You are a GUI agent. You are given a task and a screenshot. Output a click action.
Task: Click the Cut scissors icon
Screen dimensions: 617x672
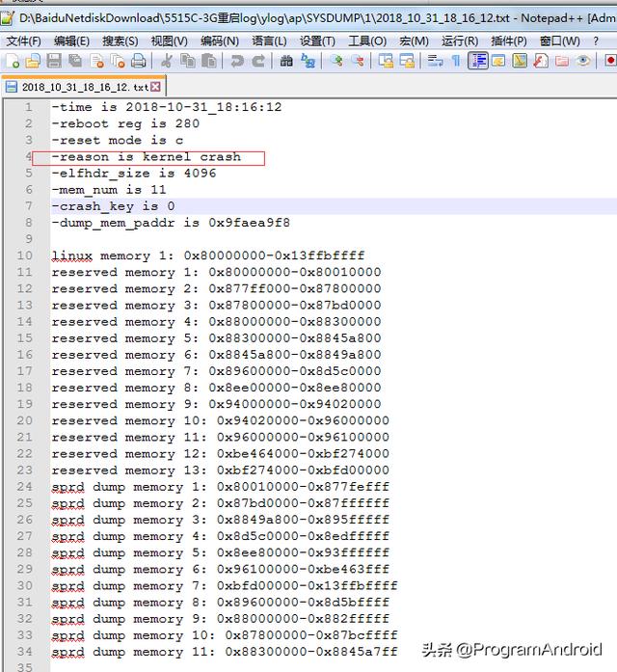tap(166, 61)
